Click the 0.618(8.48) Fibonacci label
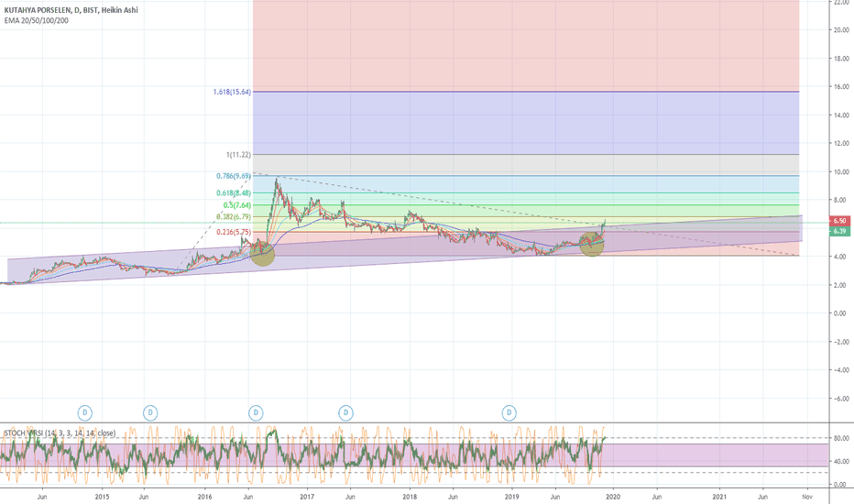 click(234, 192)
